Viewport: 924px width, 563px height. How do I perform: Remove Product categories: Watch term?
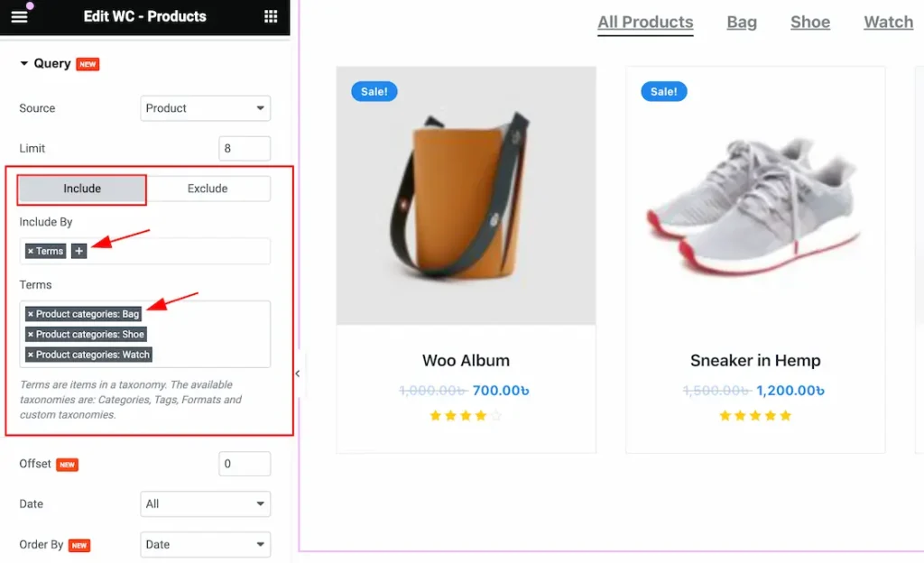click(x=31, y=355)
